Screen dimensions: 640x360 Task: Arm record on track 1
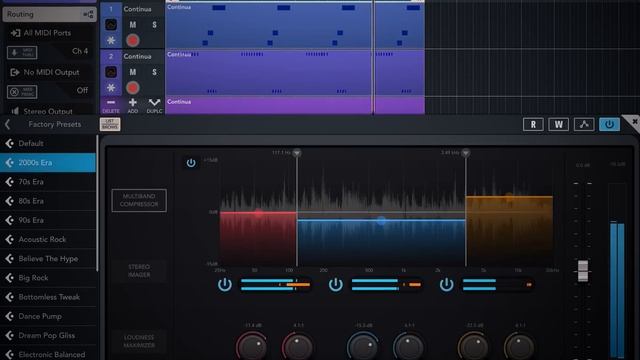point(132,40)
